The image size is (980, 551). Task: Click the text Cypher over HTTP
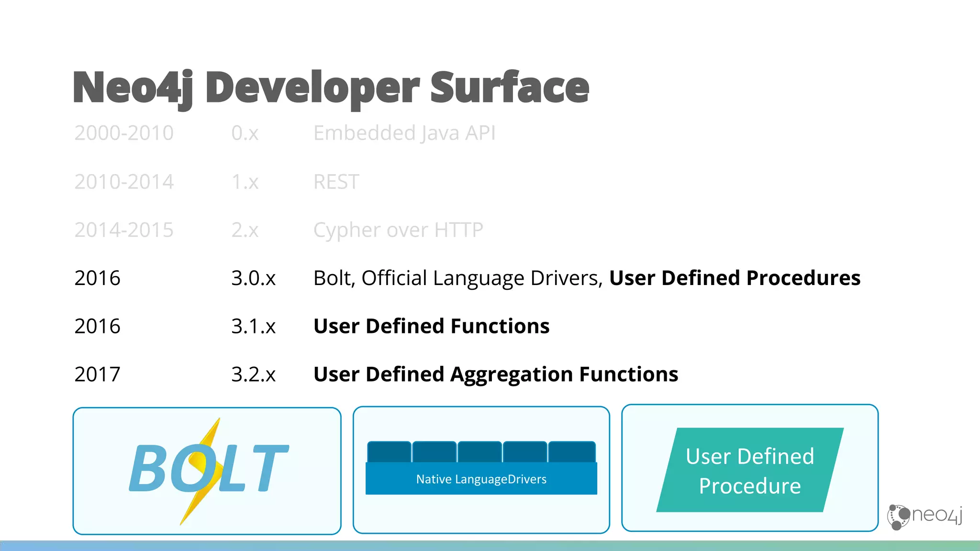pos(398,231)
